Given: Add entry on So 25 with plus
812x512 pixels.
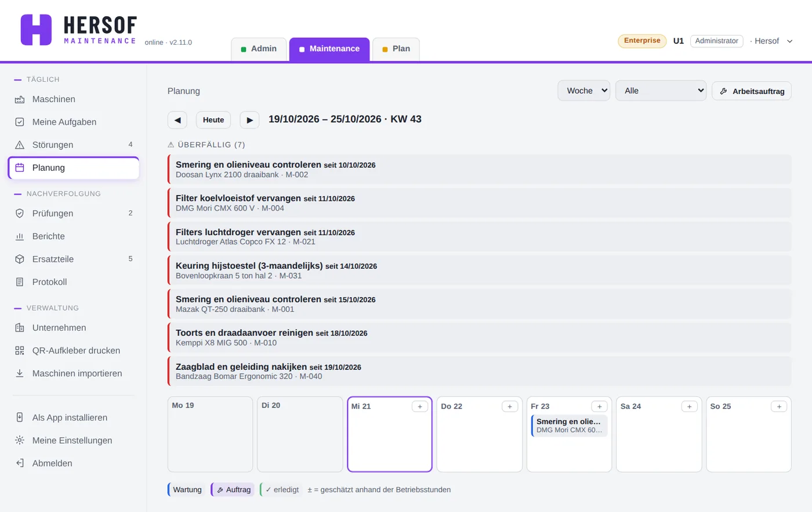Looking at the screenshot, I should point(779,406).
